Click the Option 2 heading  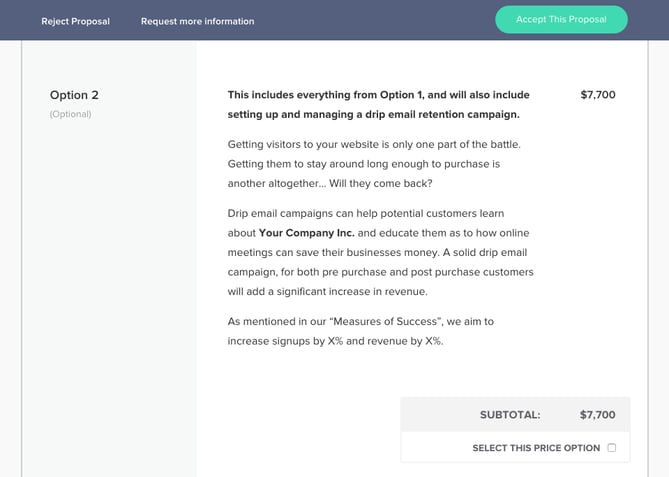tap(74, 95)
